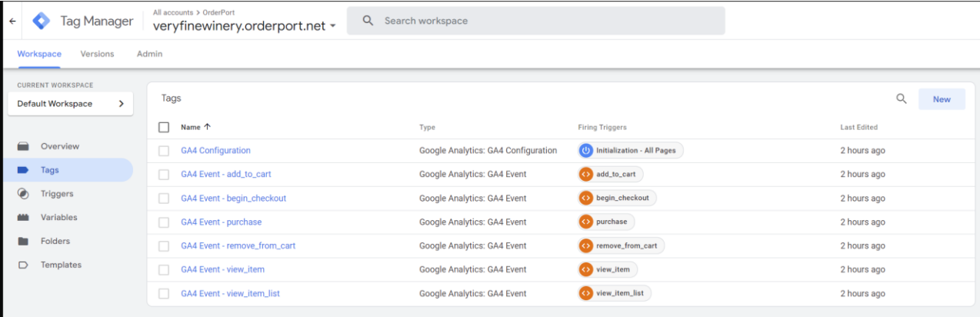Click the Templates icon in sidebar
980x317 pixels.
pos(23,265)
